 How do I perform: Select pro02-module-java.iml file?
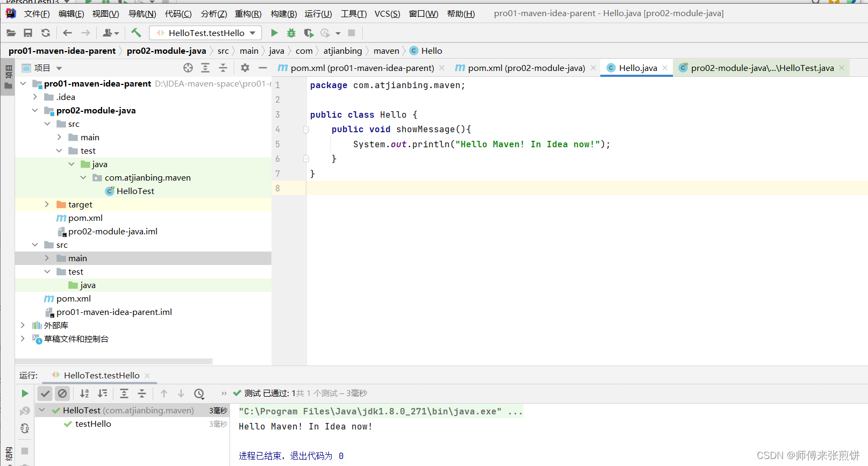(113, 231)
